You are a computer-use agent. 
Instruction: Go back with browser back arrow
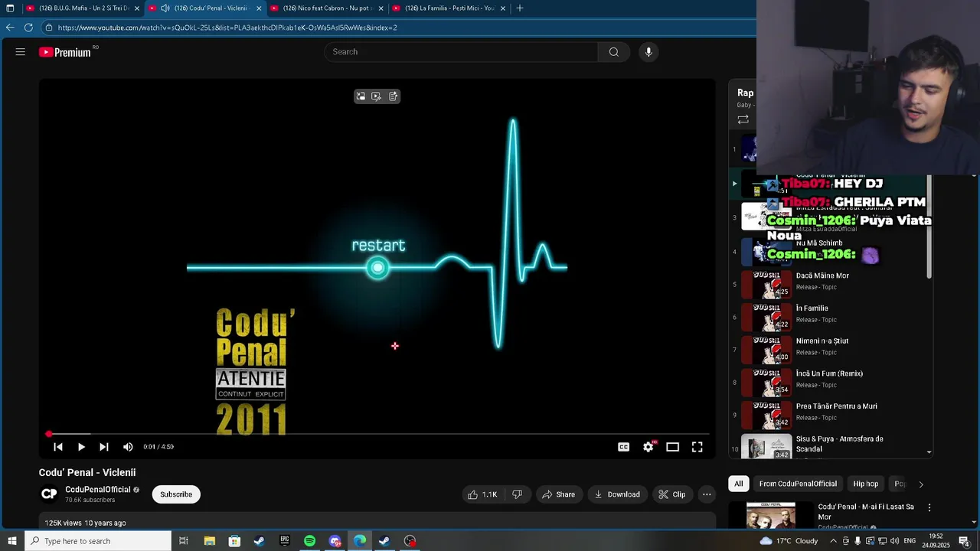(10, 28)
